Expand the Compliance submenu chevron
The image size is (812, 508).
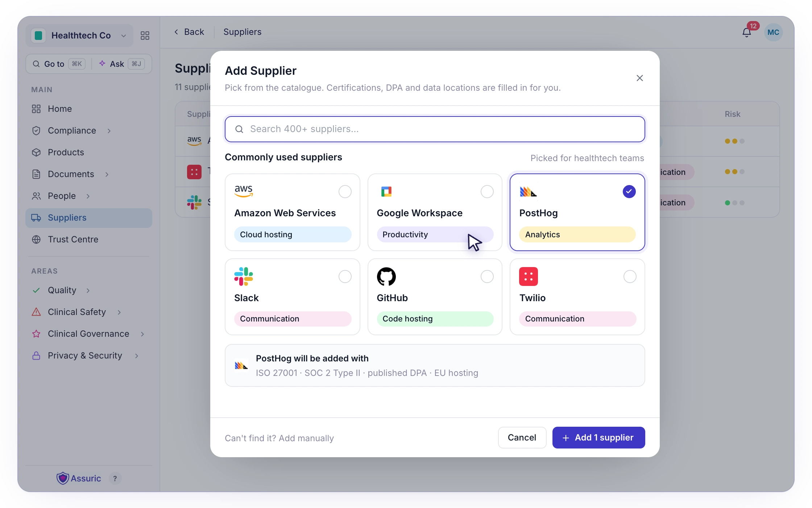[x=109, y=131]
